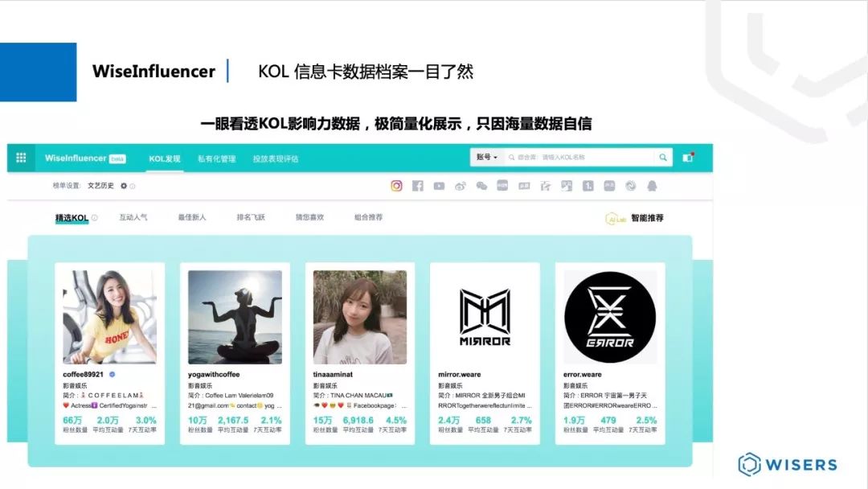
Task: Click the info icon beside 精选KOL
Action: (x=95, y=218)
